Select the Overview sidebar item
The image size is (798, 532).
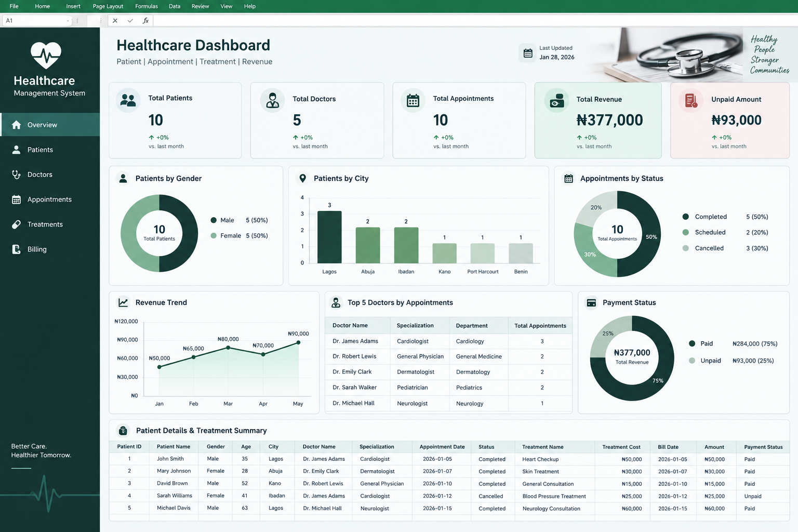point(50,125)
